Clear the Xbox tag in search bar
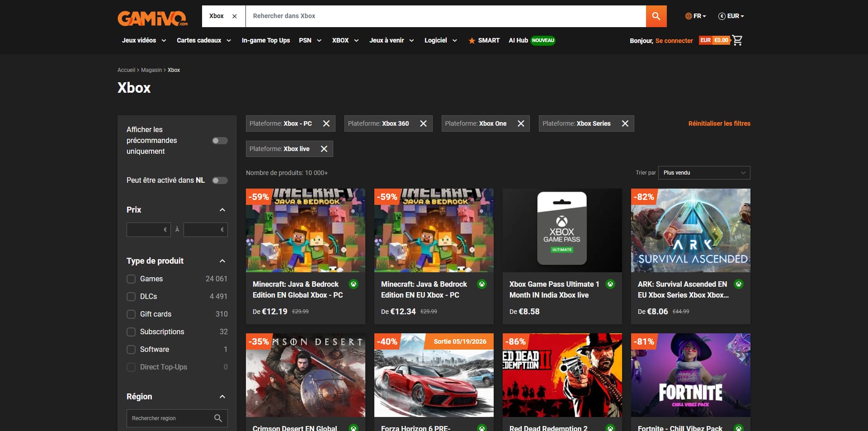The image size is (868, 431). [234, 16]
